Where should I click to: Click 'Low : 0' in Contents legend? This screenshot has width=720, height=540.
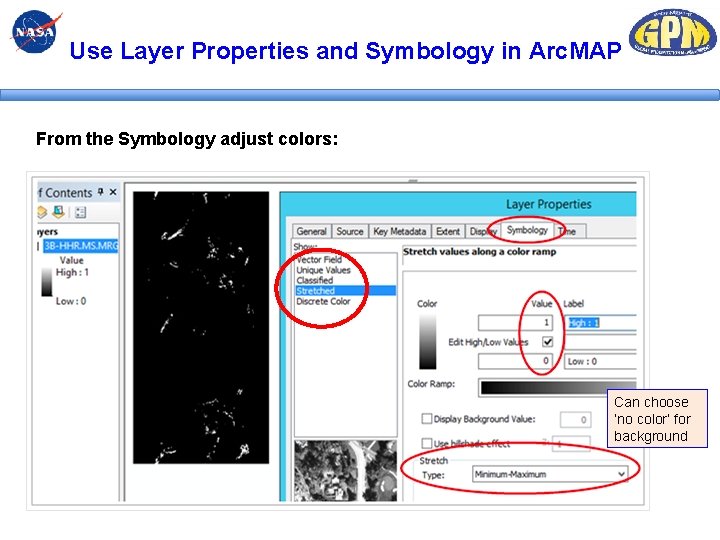(x=71, y=301)
